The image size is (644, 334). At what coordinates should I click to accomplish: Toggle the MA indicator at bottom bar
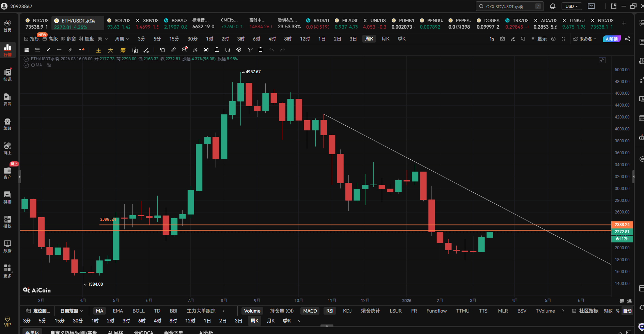click(x=99, y=311)
